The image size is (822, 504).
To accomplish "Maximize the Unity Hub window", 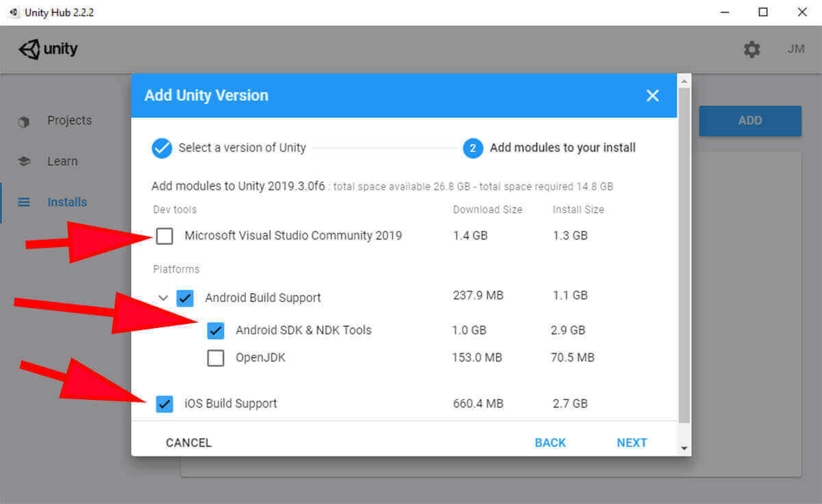I will tap(763, 12).
